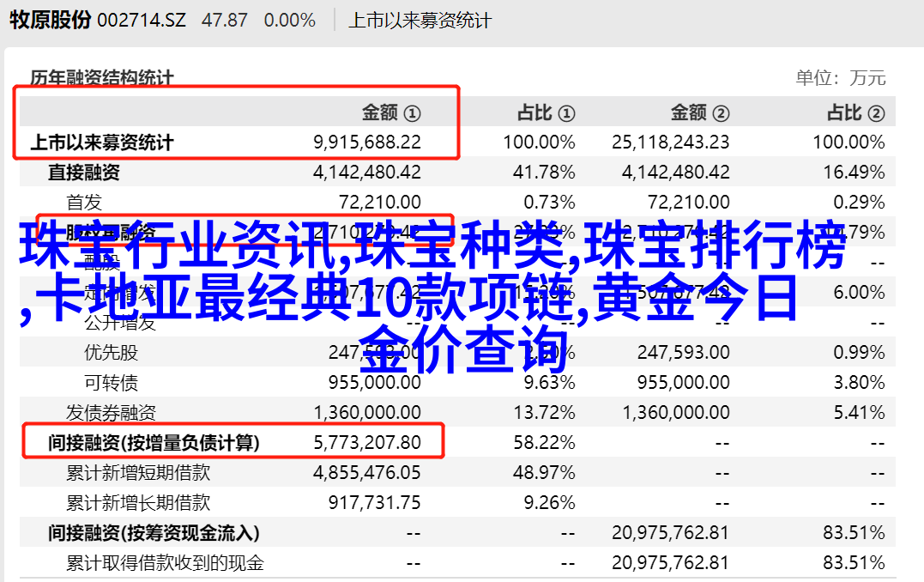Click the 58.22% ratio cell
Image resolution: width=924 pixels, height=582 pixels.
coord(544,443)
